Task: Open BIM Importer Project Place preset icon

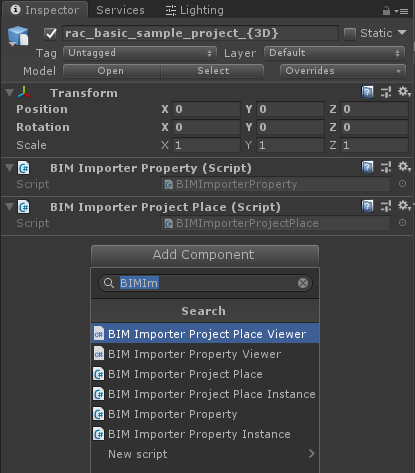Action: [386, 206]
